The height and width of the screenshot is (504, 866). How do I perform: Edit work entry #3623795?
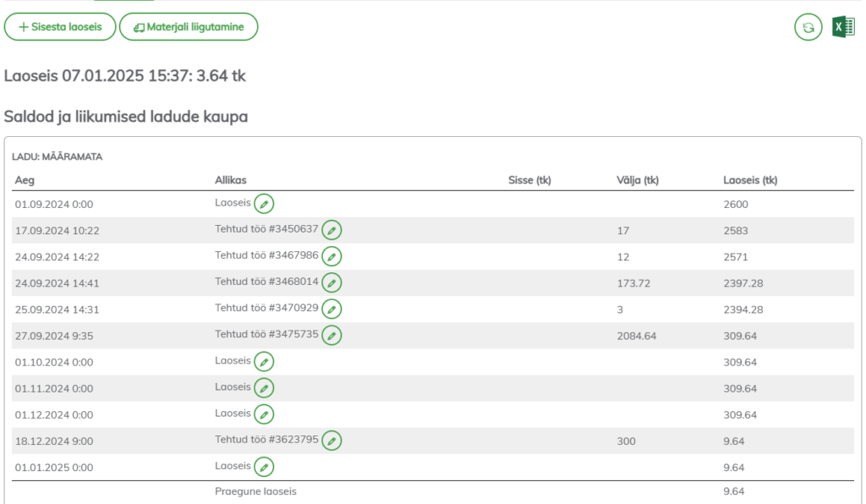(x=332, y=441)
